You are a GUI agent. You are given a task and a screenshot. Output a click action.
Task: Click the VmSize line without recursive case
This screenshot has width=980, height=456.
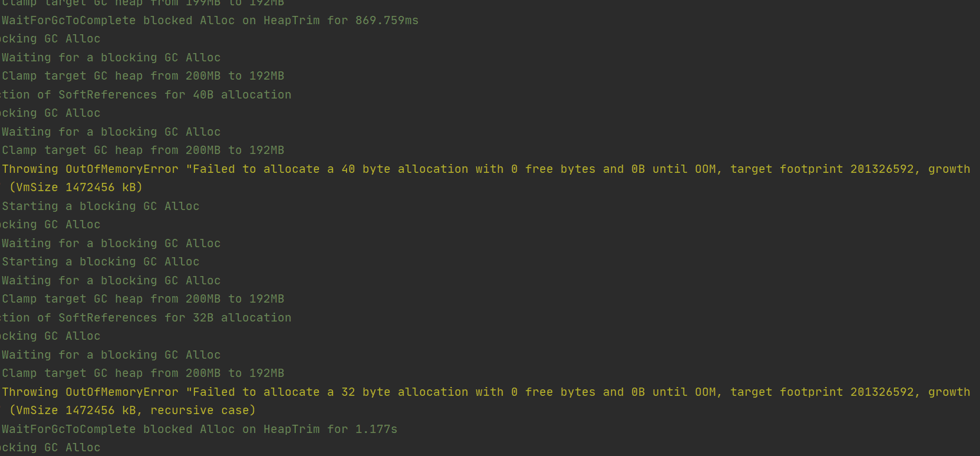click(x=76, y=188)
